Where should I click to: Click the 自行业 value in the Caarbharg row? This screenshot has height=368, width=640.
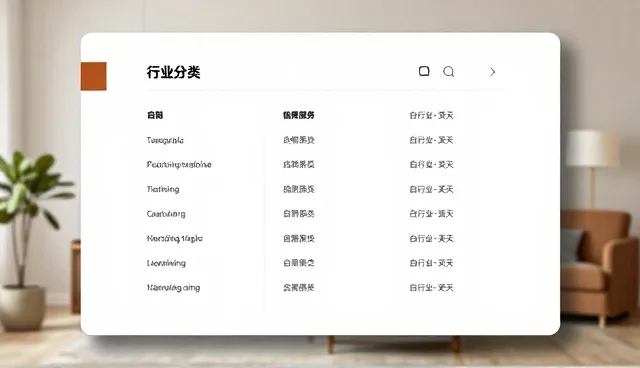(x=431, y=214)
